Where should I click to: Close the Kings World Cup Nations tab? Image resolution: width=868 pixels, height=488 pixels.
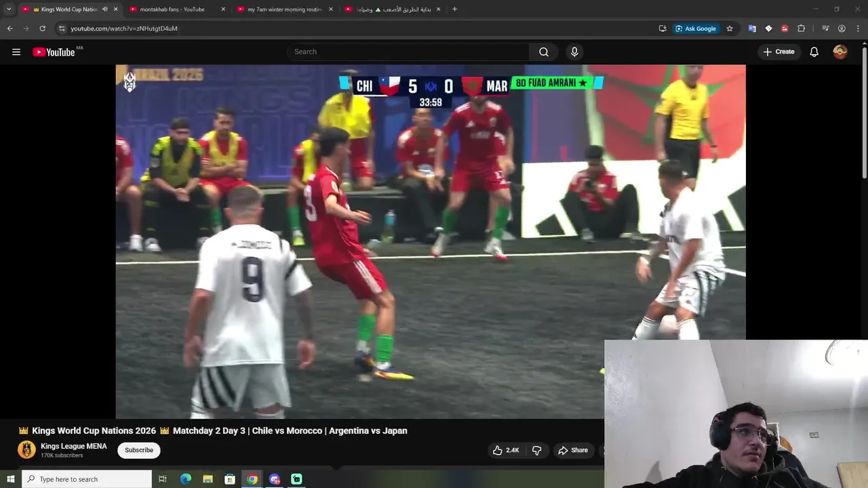(115, 9)
